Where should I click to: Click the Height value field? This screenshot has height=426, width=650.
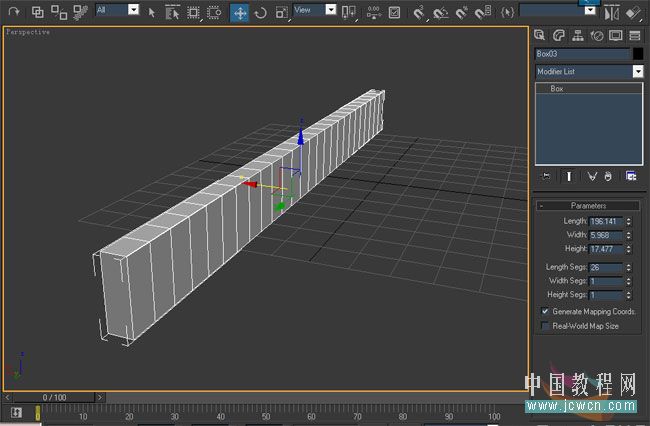point(606,249)
